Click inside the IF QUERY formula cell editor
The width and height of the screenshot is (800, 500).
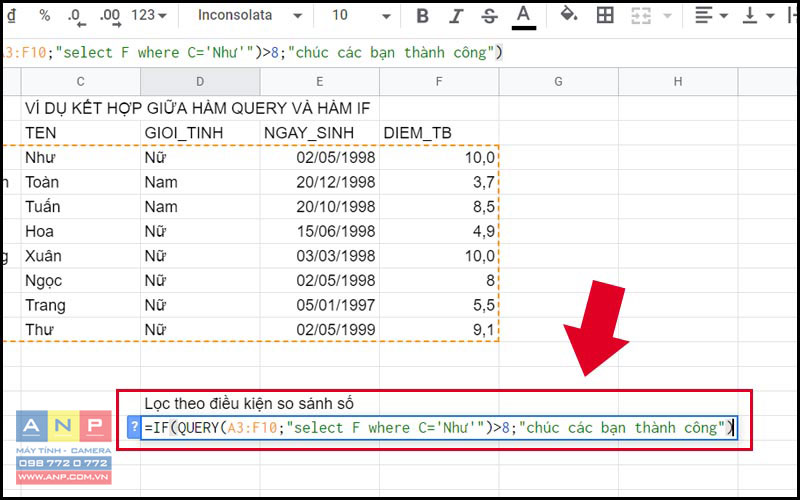pos(439,428)
